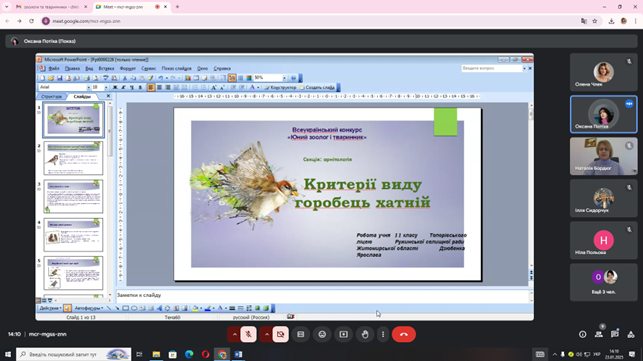The height and width of the screenshot is (361, 643).
Task: Open the Правка menu in PowerPoint
Action: click(x=72, y=69)
